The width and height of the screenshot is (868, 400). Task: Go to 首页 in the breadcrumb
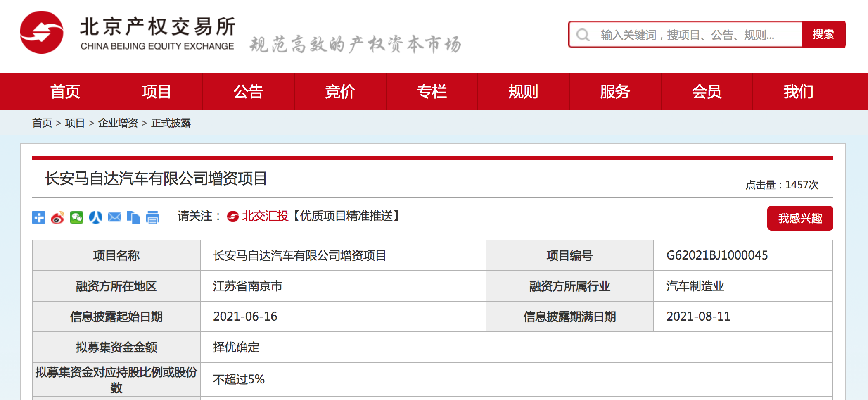tap(42, 123)
